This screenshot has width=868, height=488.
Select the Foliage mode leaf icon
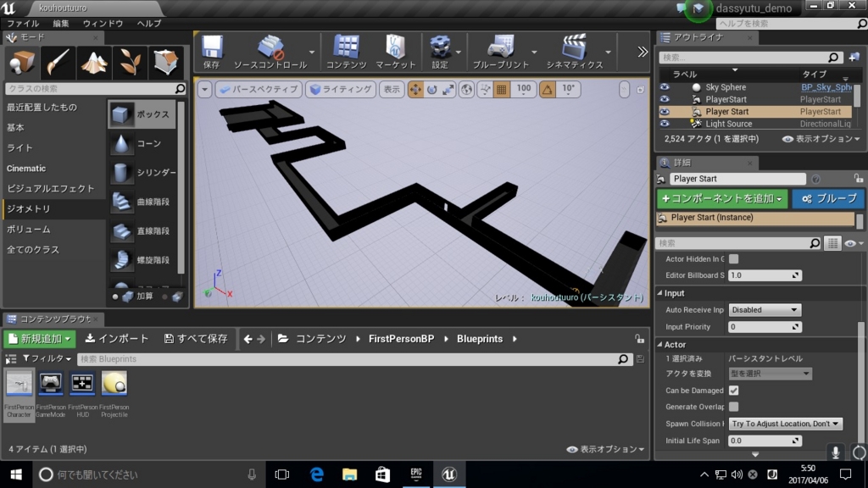pos(130,63)
